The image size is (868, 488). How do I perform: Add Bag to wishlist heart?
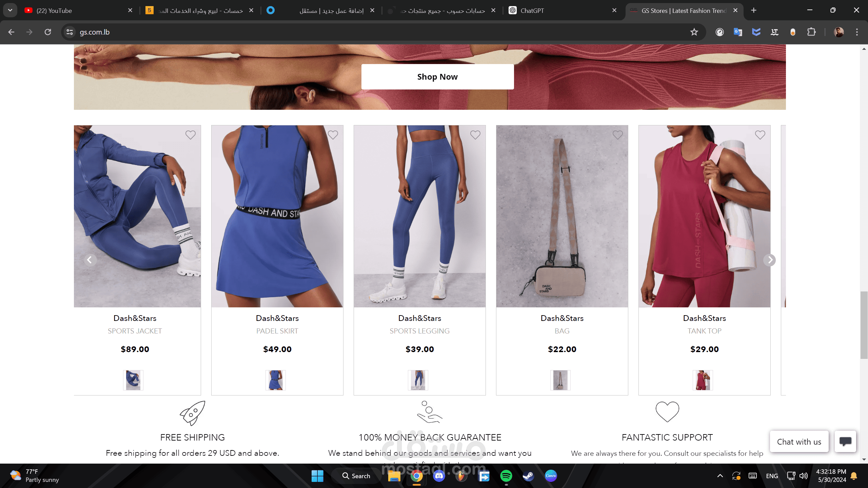[618, 135]
